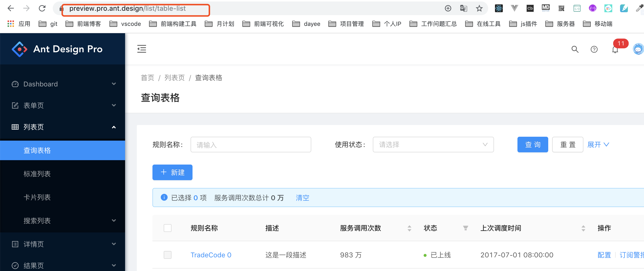Click inside the 规则名称 input field
The height and width of the screenshot is (271, 644).
pyautogui.click(x=250, y=144)
